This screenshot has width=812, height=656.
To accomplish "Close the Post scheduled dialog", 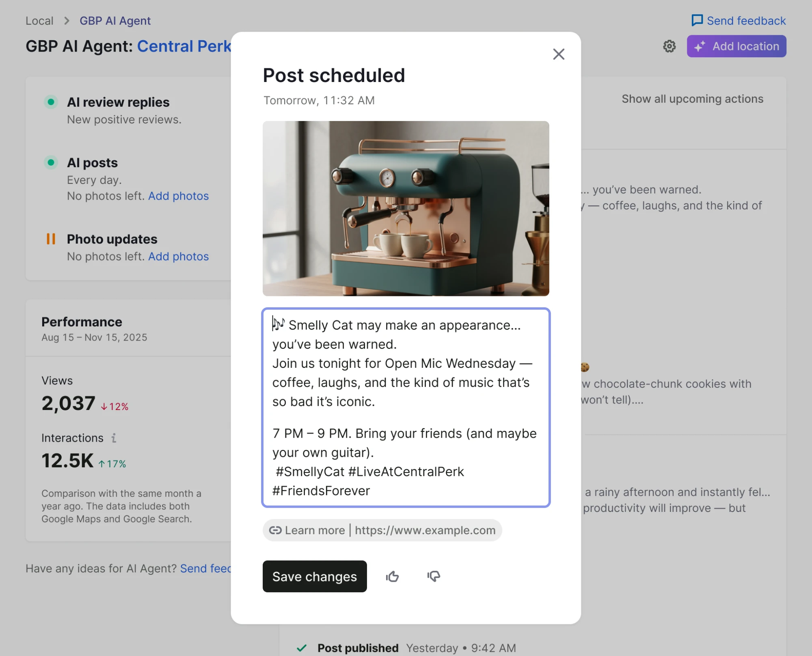I will click(559, 54).
